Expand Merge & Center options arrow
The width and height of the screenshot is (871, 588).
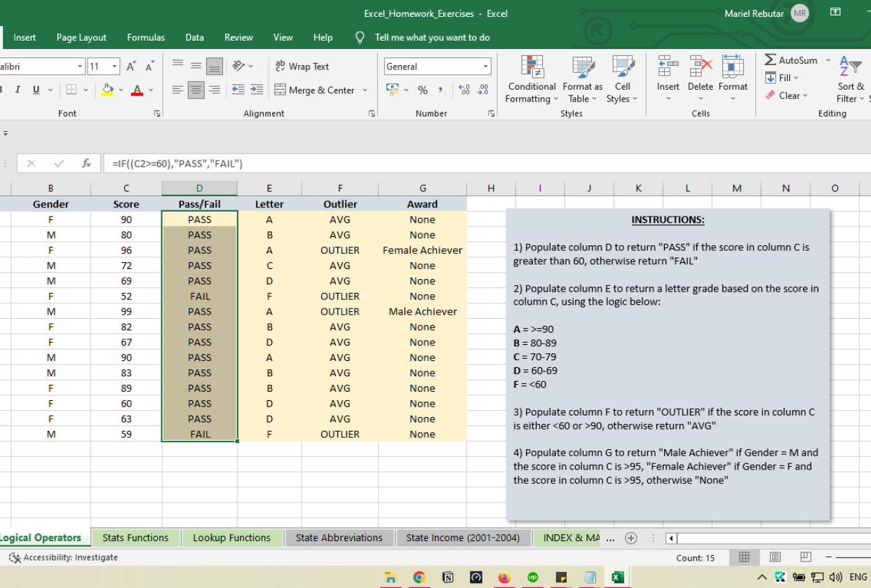[x=365, y=90]
